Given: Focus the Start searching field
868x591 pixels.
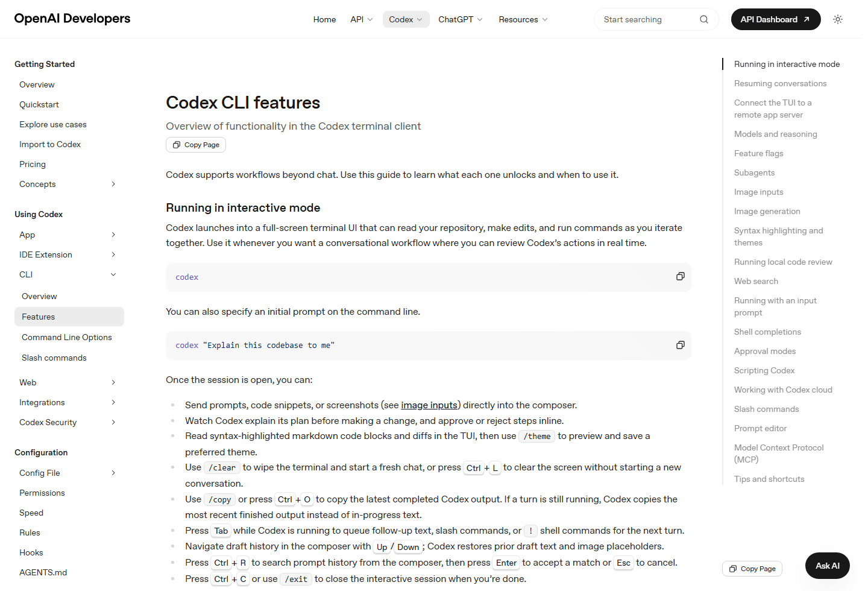Looking at the screenshot, I should click(656, 19).
